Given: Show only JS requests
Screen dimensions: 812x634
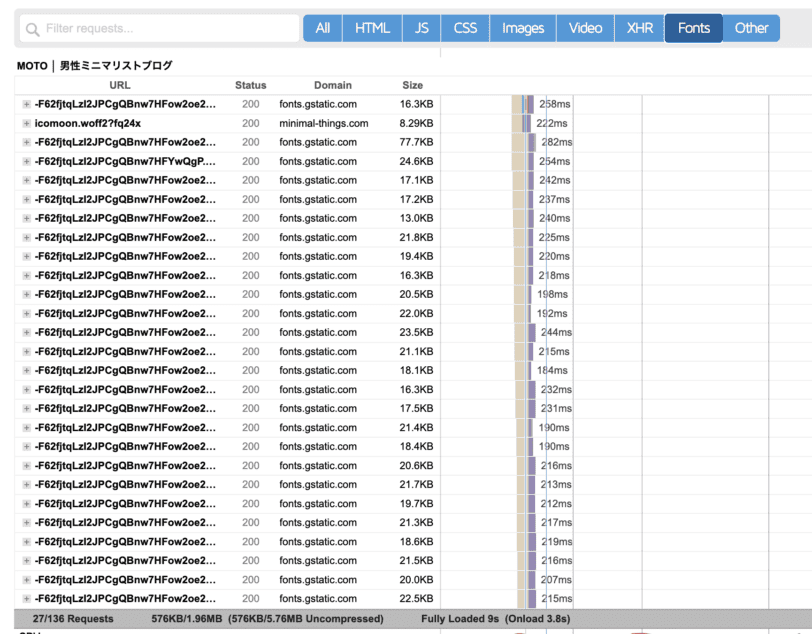Looking at the screenshot, I should [x=422, y=28].
